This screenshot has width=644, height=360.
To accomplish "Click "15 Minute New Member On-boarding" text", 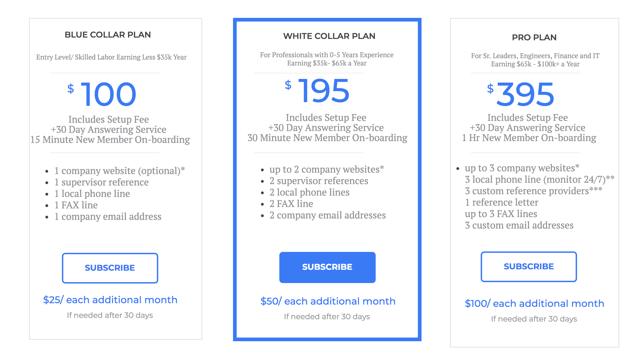I will tap(110, 139).
